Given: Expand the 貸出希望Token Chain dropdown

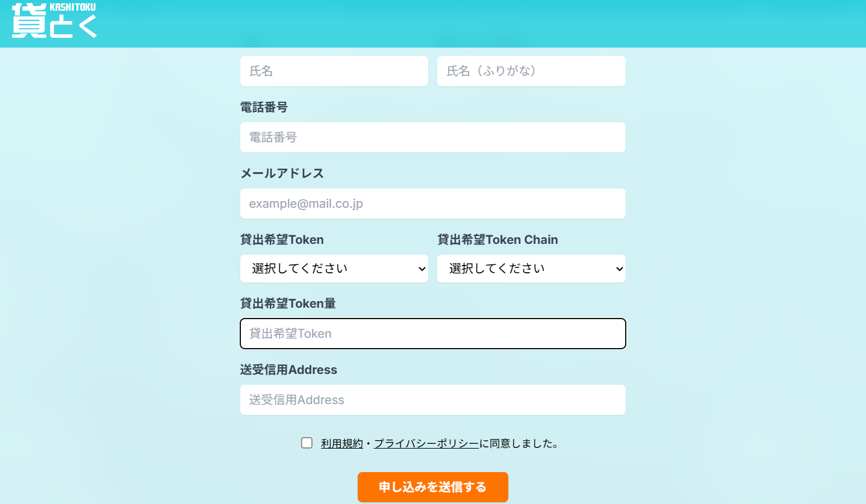Looking at the screenshot, I should point(531,269).
